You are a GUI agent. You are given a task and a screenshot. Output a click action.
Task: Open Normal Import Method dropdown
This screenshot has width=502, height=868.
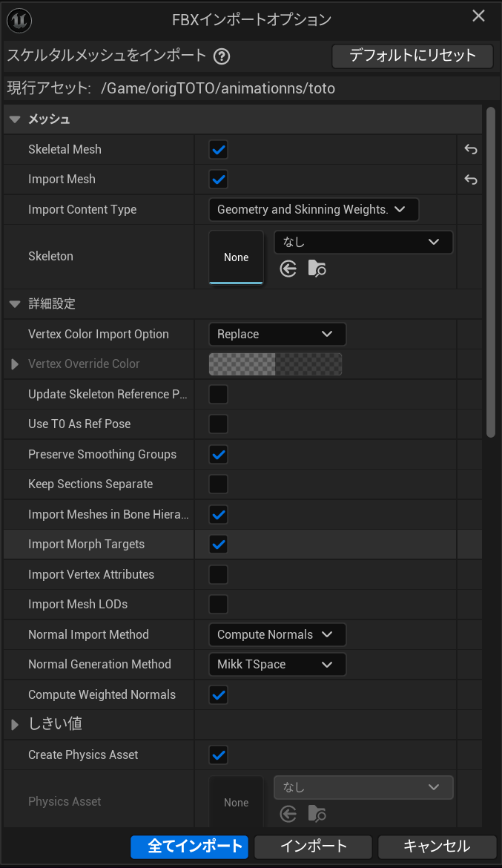pyautogui.click(x=277, y=635)
